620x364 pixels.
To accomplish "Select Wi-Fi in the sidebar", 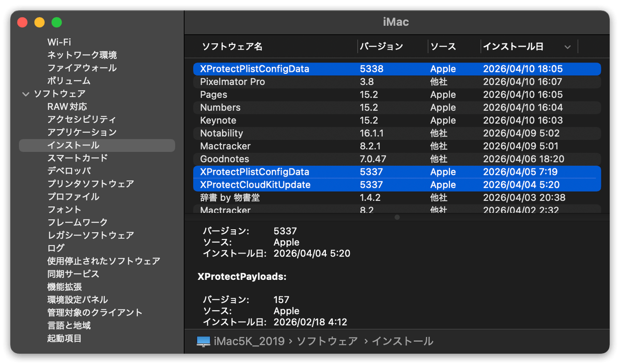I will pyautogui.click(x=59, y=42).
